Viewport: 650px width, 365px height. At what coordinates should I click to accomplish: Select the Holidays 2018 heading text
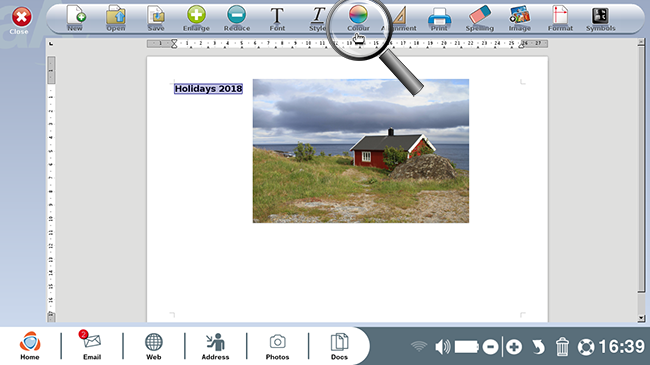[x=208, y=89]
